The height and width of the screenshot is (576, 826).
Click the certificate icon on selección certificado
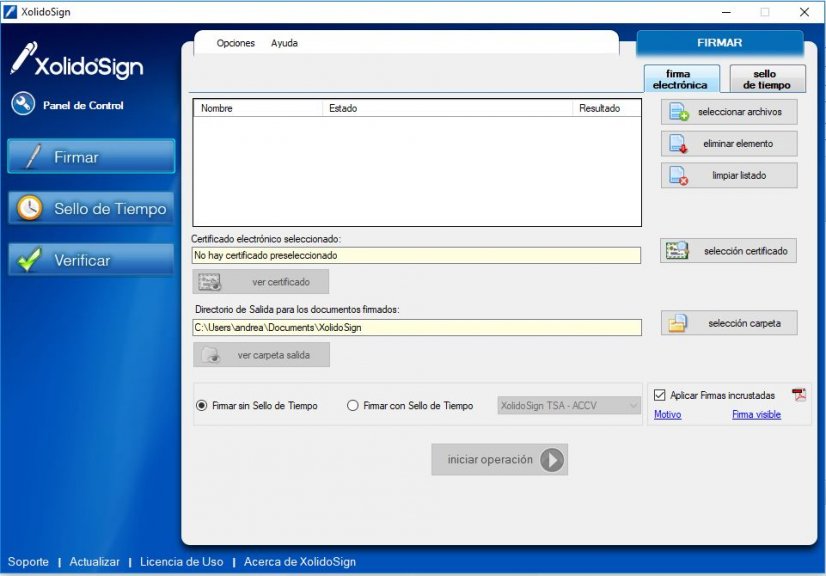pyautogui.click(x=677, y=251)
